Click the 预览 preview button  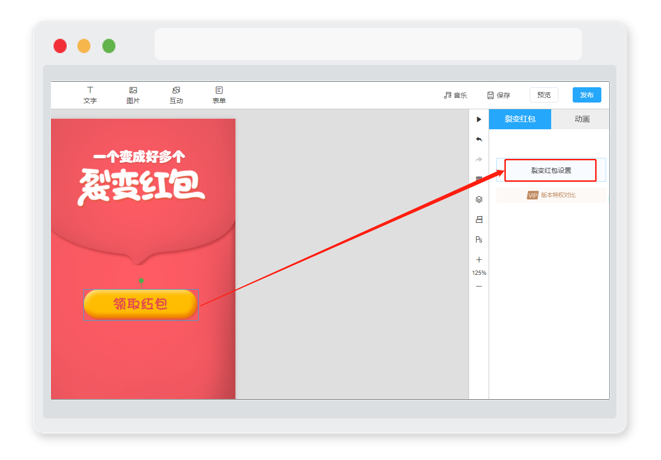[x=544, y=95]
